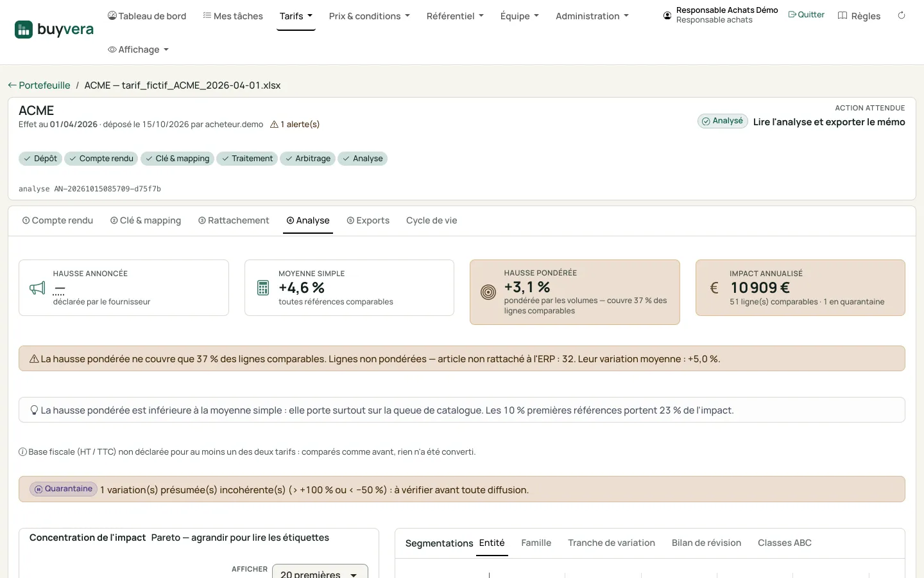
Task: Expand the Prix & conditions menu
Action: [x=369, y=16]
